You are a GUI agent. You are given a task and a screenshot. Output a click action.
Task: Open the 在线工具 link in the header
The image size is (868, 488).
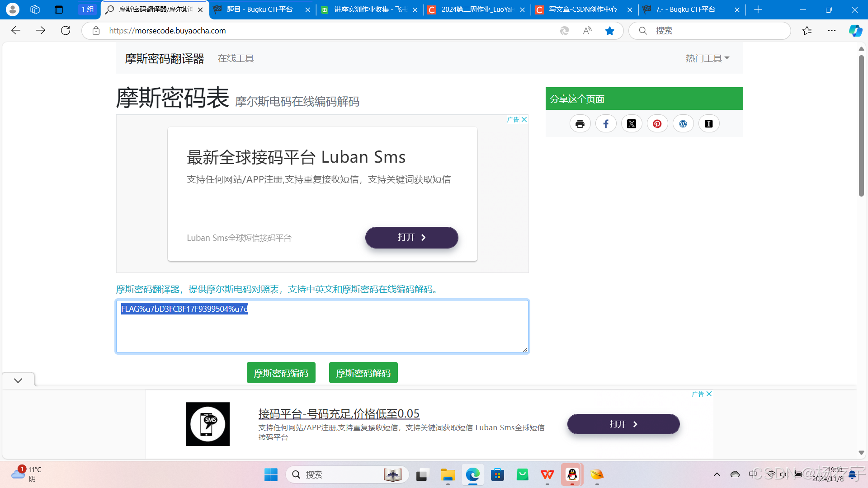pyautogui.click(x=236, y=58)
